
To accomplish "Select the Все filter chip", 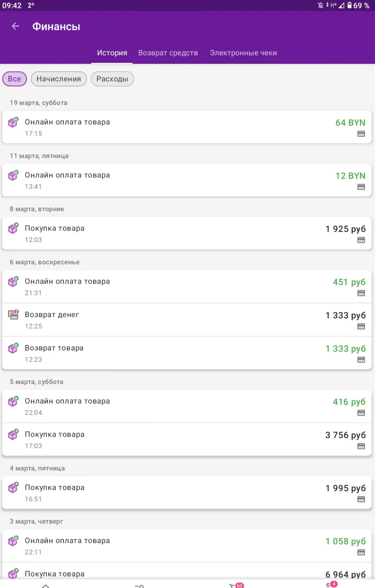I will click(x=15, y=79).
